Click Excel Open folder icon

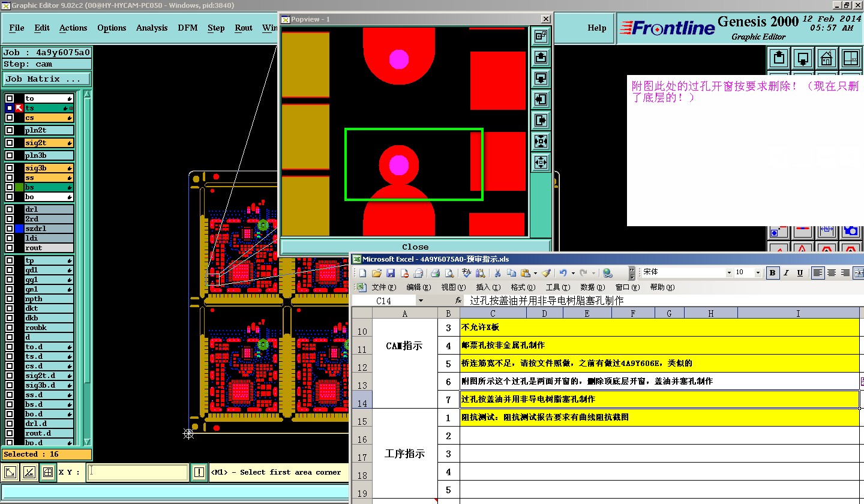pos(377,273)
